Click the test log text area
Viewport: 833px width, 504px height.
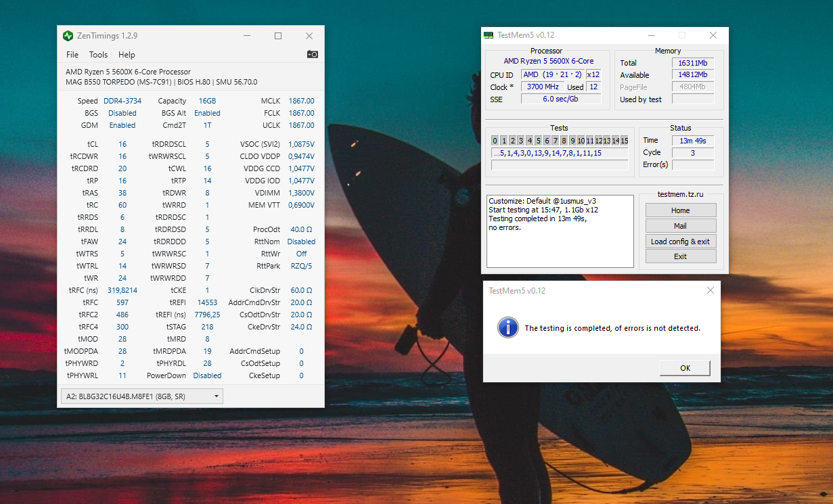[560, 231]
